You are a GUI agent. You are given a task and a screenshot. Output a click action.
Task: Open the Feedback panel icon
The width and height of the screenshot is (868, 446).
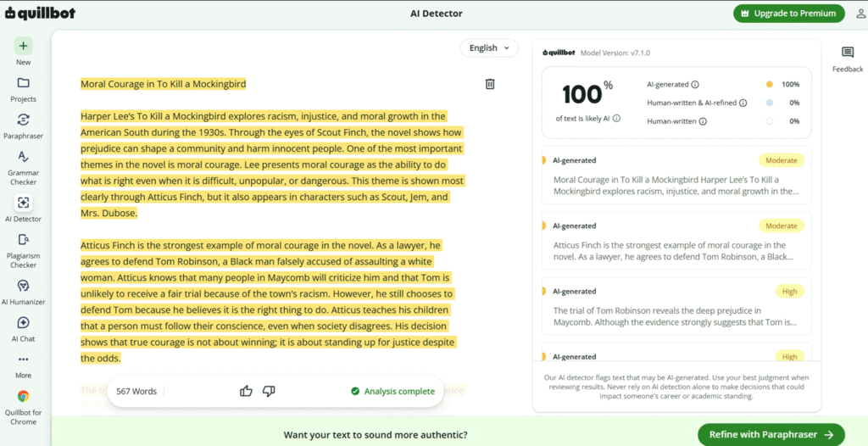848,53
